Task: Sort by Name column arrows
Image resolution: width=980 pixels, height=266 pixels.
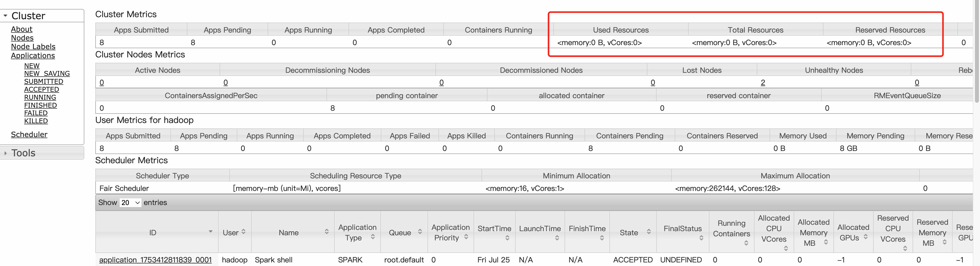Action: (326, 231)
